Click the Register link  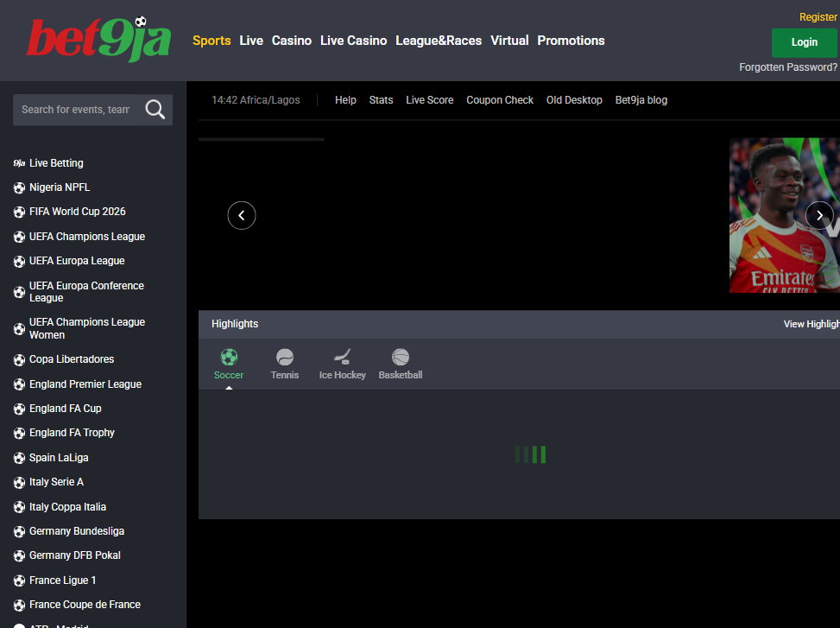coord(818,17)
